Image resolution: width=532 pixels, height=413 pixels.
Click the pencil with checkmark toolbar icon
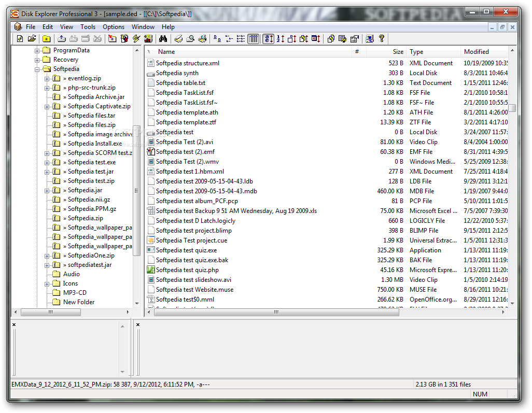(x=136, y=39)
